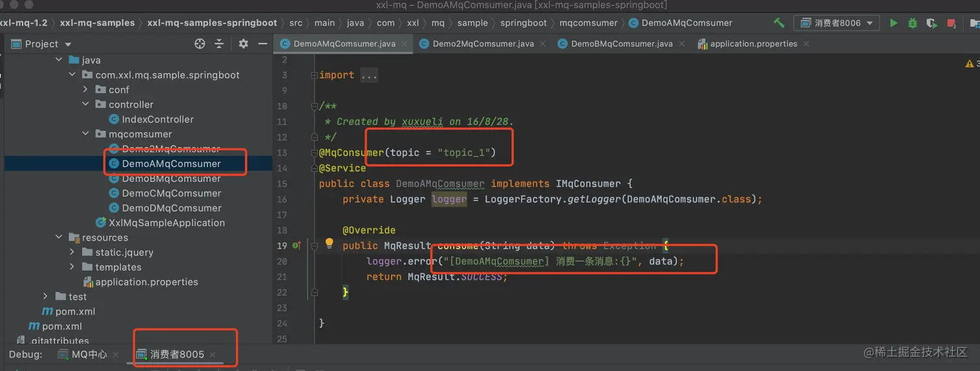The image size is (980, 371).
Task: Close the application.properties editor tab
Action: 806,43
